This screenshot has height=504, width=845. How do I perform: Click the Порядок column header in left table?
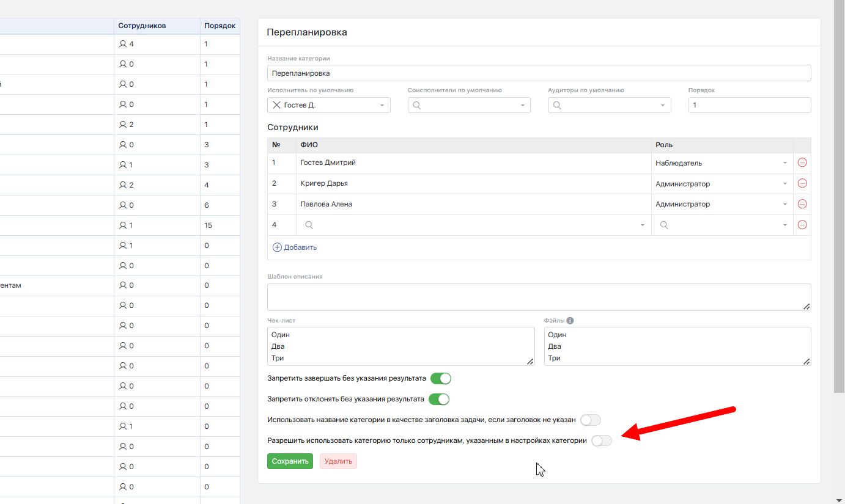220,26
